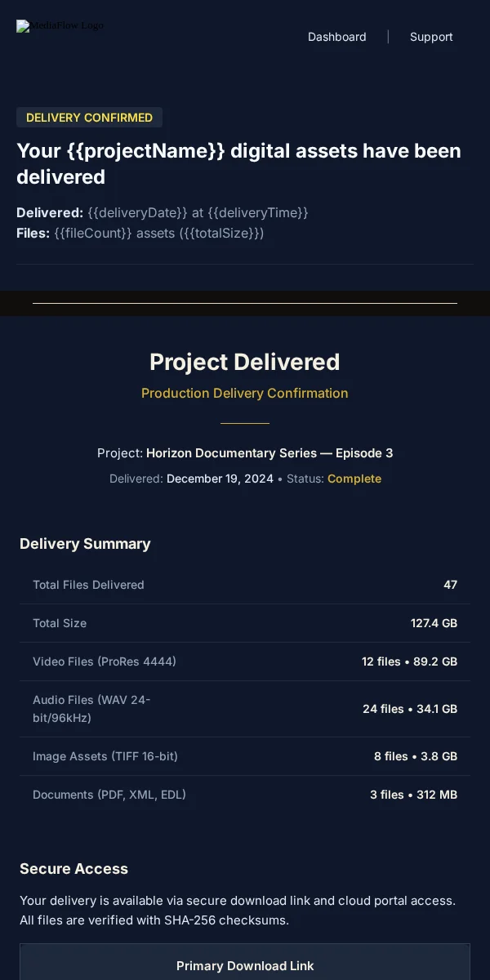Select the Total Size row
Viewport: 490px width, 980px height.
point(245,623)
